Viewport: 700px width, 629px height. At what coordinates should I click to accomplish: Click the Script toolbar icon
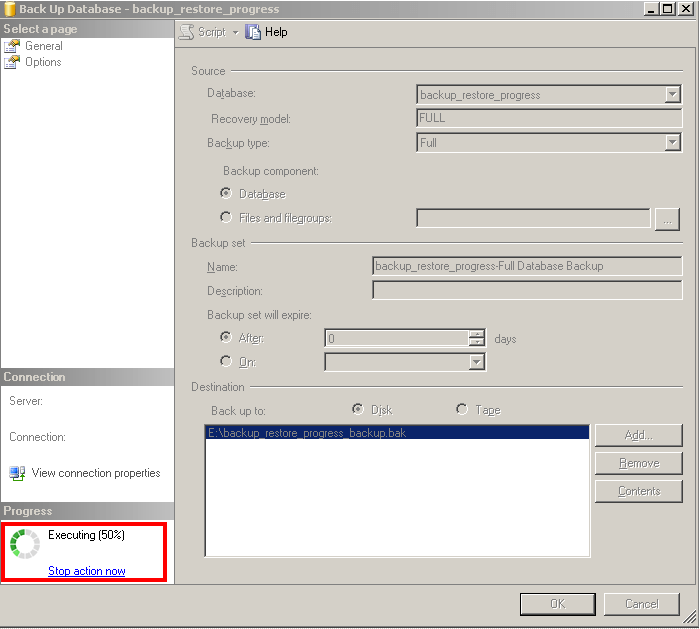[186, 32]
